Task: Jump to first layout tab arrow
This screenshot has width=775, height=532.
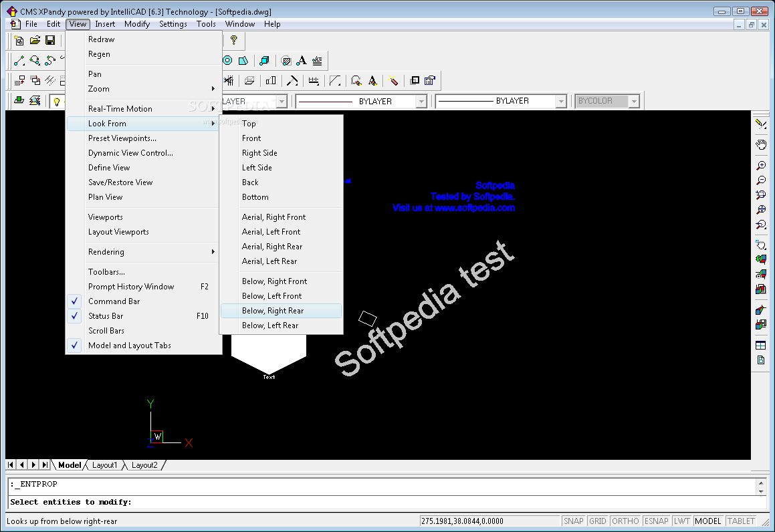Action: coord(11,464)
